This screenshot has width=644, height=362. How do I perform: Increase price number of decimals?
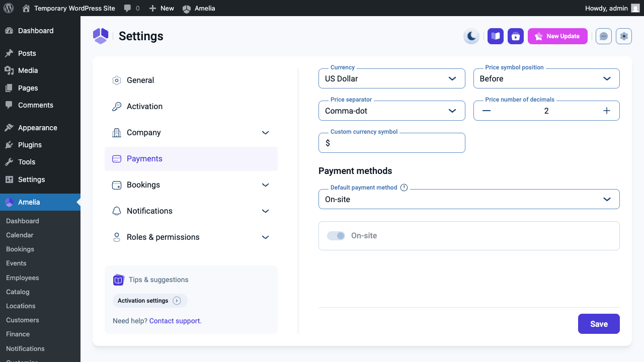pos(607,111)
